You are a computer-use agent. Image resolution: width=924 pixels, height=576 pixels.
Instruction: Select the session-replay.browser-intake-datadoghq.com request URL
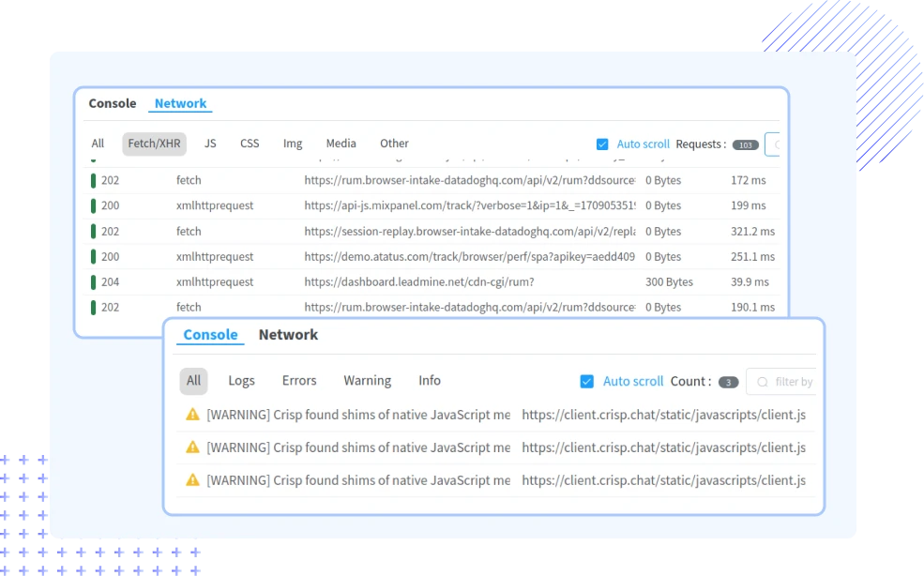tap(470, 232)
